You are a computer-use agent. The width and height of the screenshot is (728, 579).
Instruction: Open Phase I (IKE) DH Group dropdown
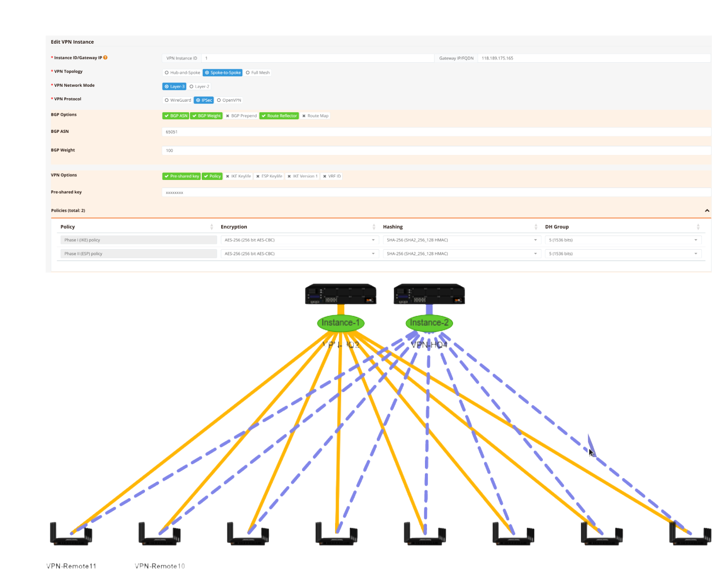[623, 240]
